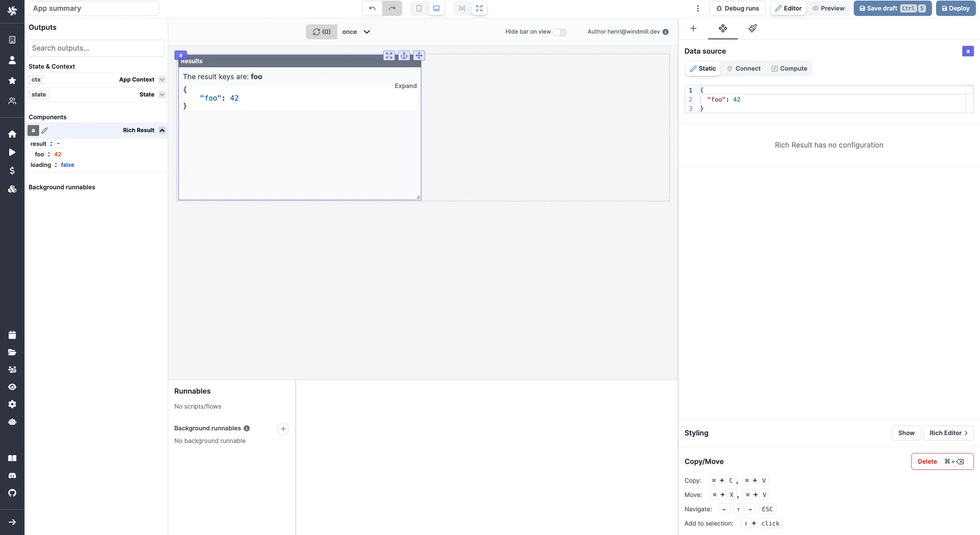Select the Compute data source tab

point(789,69)
